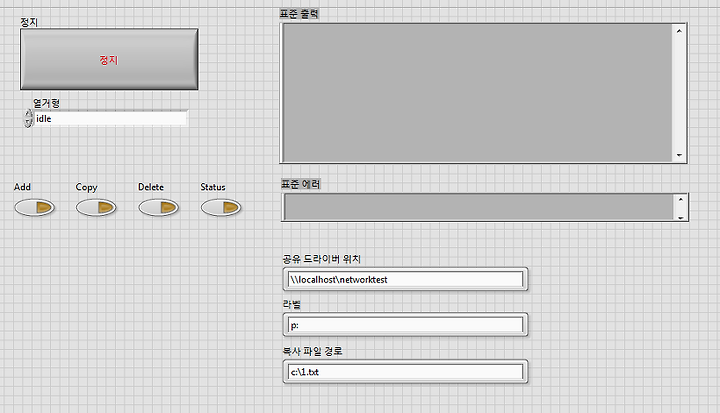The height and width of the screenshot is (413, 720).
Task: Click inside the 표준 출력 text area
Action: tap(478, 93)
